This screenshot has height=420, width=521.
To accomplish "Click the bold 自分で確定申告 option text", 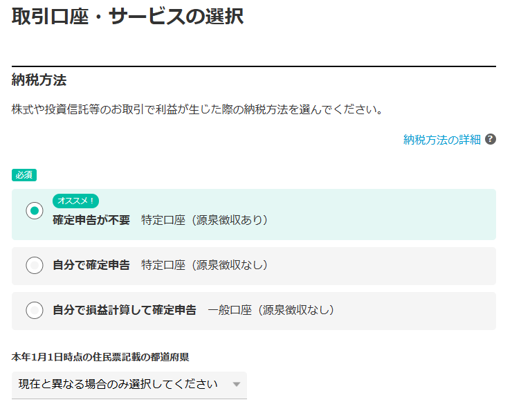I will [x=91, y=265].
